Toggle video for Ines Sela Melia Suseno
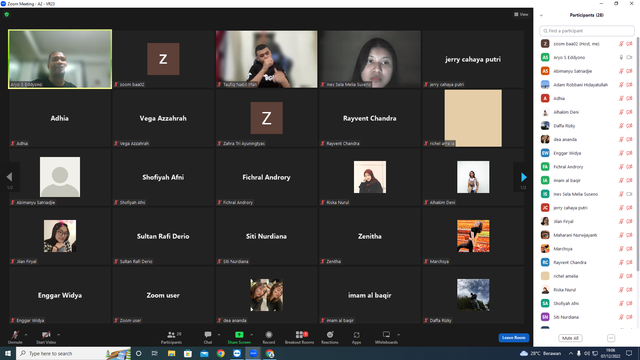The image size is (640, 360). pos(629,194)
